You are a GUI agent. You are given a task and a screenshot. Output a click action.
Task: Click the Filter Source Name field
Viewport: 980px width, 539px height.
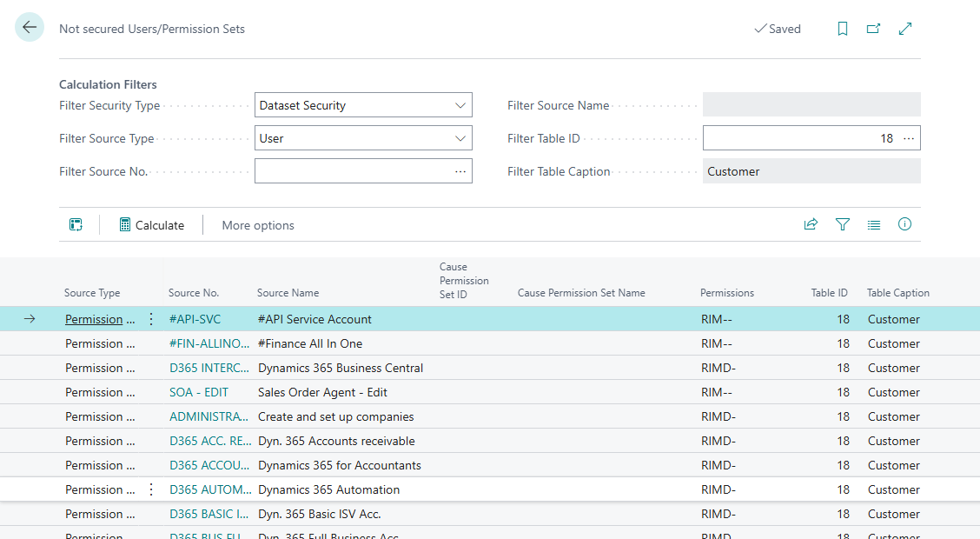[811, 104]
